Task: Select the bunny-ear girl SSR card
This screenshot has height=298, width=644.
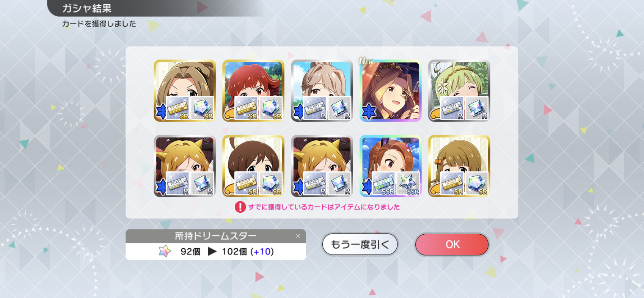Action: [x=390, y=166]
